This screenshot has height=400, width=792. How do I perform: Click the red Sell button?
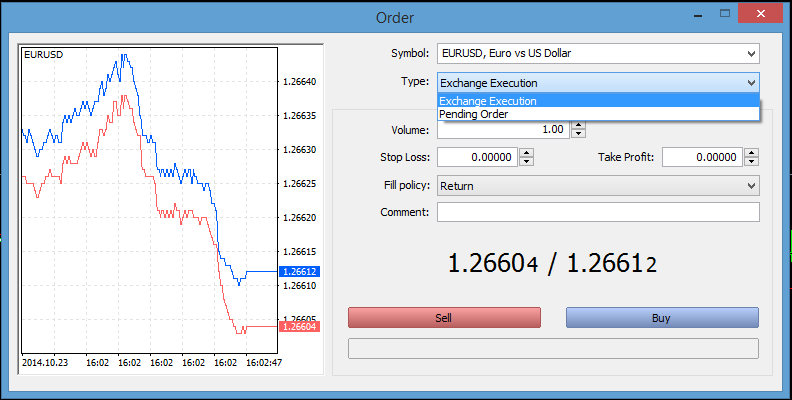[x=444, y=318]
